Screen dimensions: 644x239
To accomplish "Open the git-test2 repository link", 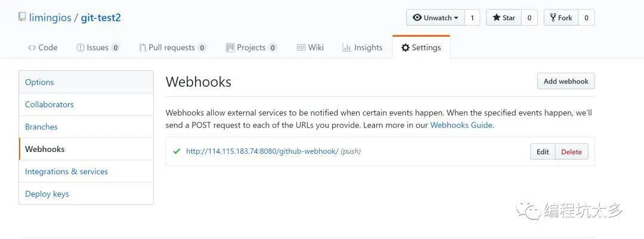I will (101, 17).
